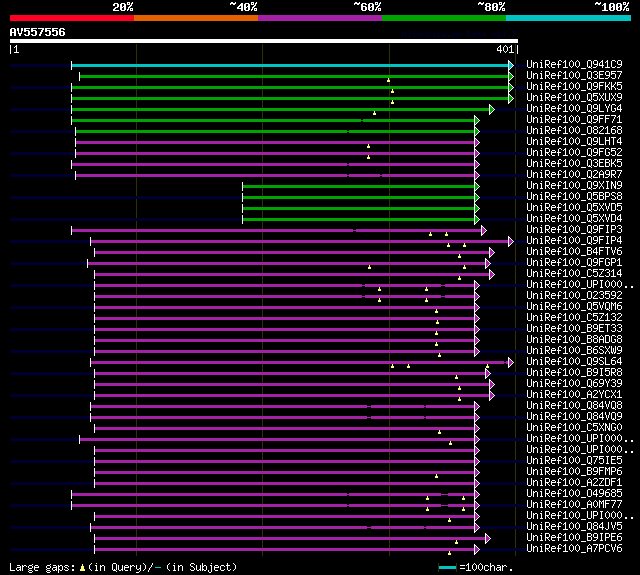This screenshot has width=640, height=575.
Task: Select the UniRef100_O49685 label
Action: [x=574, y=494]
